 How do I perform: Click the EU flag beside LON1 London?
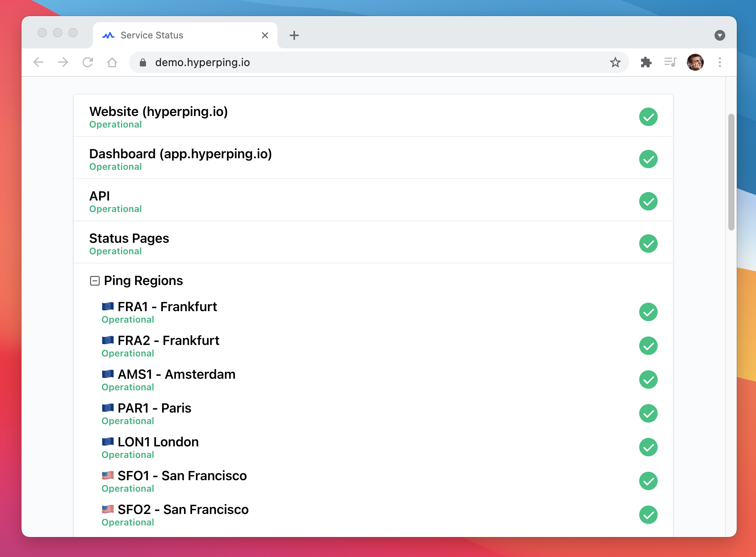(x=108, y=442)
